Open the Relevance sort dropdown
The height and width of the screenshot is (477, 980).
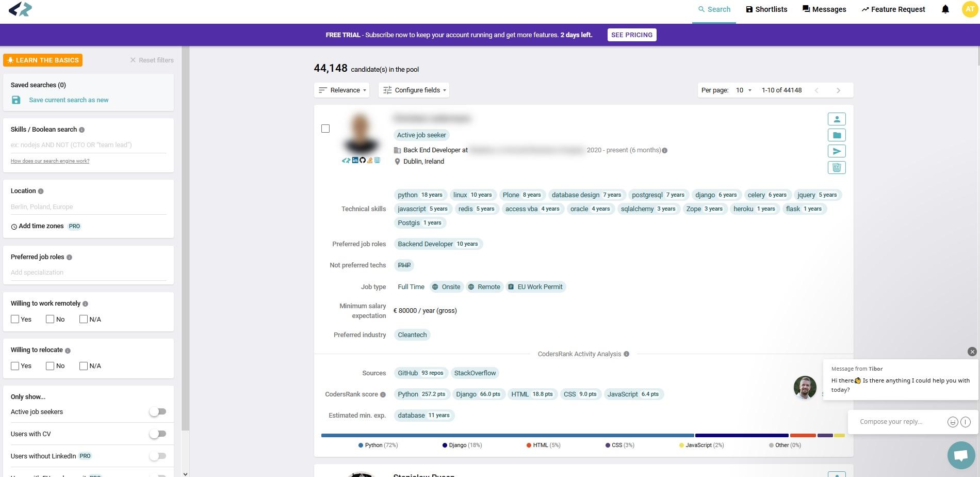(341, 90)
